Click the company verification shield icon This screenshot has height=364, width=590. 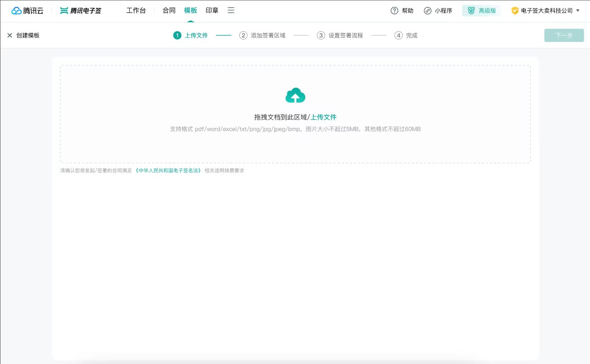(x=515, y=10)
